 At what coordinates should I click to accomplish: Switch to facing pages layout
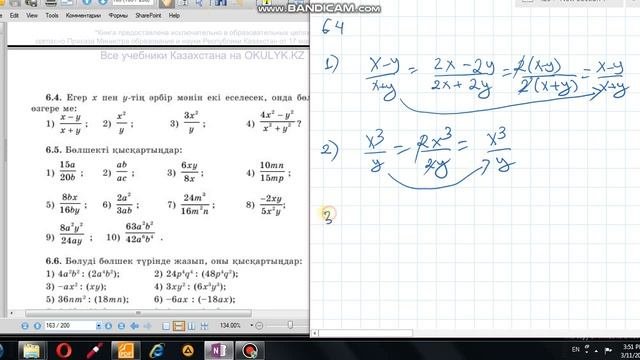[191, 326]
